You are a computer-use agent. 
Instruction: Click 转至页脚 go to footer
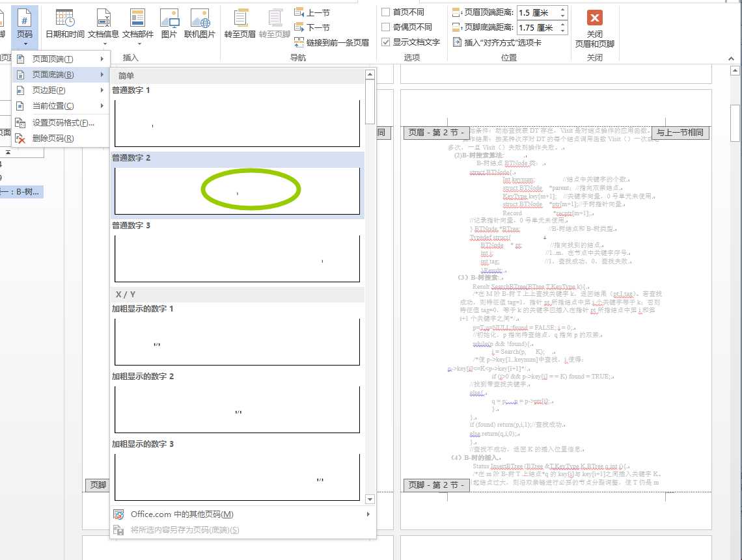point(275,24)
